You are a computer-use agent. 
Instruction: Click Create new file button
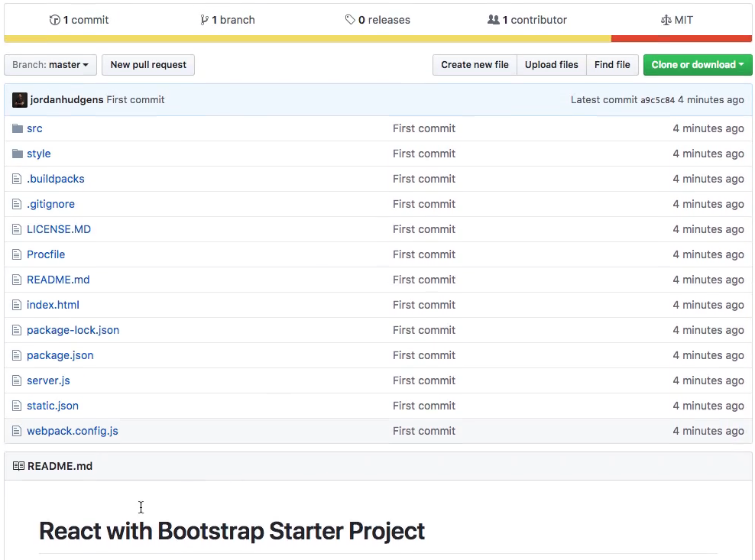click(x=475, y=64)
